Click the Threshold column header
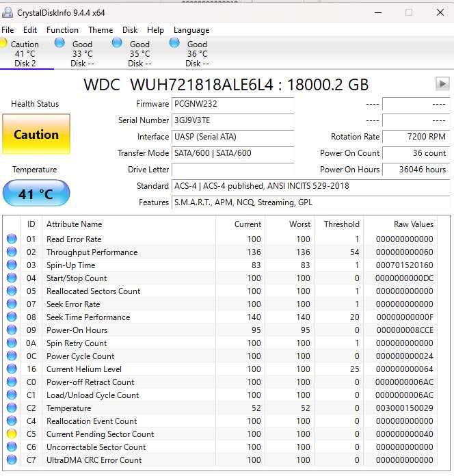454x476 pixels. (x=339, y=224)
